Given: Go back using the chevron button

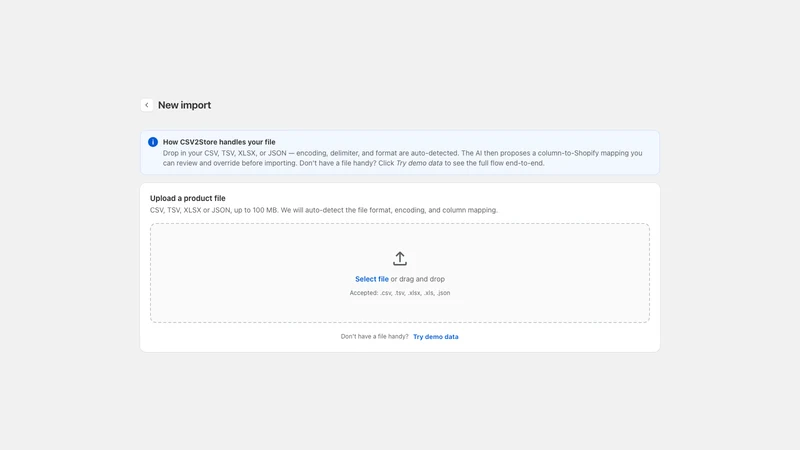Looking at the screenshot, I should [x=146, y=105].
